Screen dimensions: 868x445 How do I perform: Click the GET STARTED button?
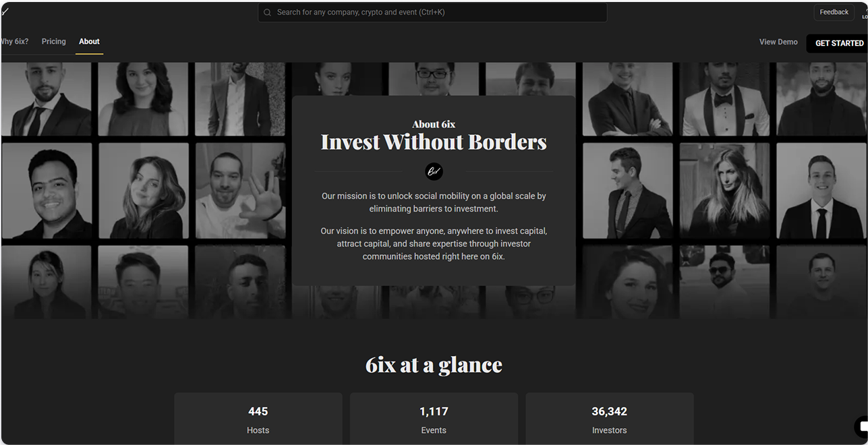tap(839, 43)
